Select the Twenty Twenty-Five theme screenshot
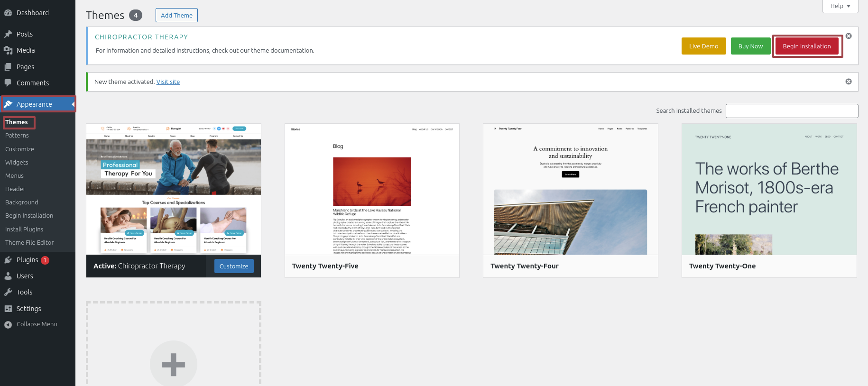The width and height of the screenshot is (868, 386). click(372, 189)
